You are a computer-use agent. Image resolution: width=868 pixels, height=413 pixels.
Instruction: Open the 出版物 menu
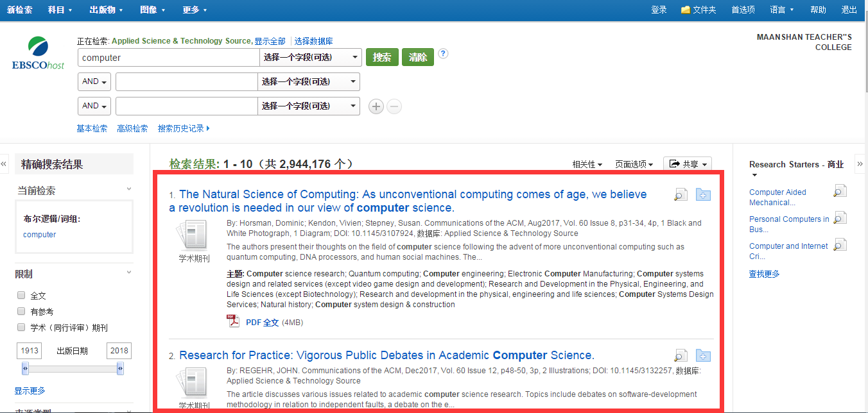click(106, 10)
